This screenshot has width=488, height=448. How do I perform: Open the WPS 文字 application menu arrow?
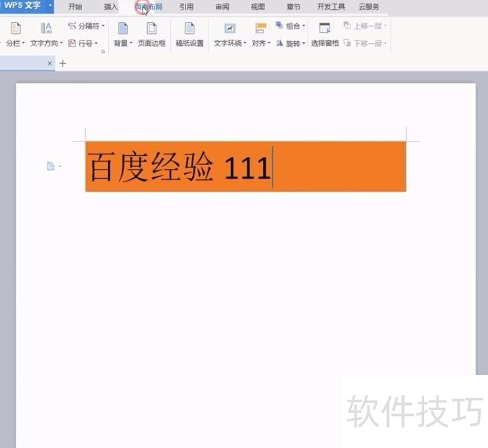pyautogui.click(x=50, y=6)
